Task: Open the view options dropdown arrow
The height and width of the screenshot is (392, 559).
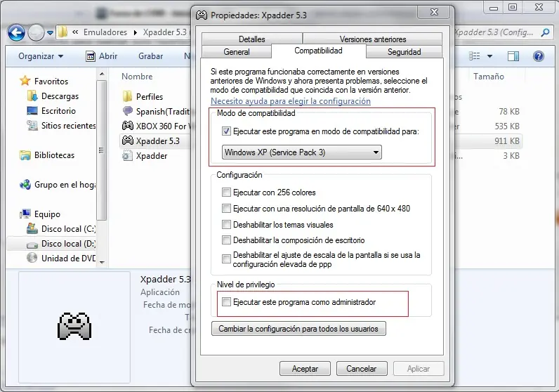Action: (490, 56)
